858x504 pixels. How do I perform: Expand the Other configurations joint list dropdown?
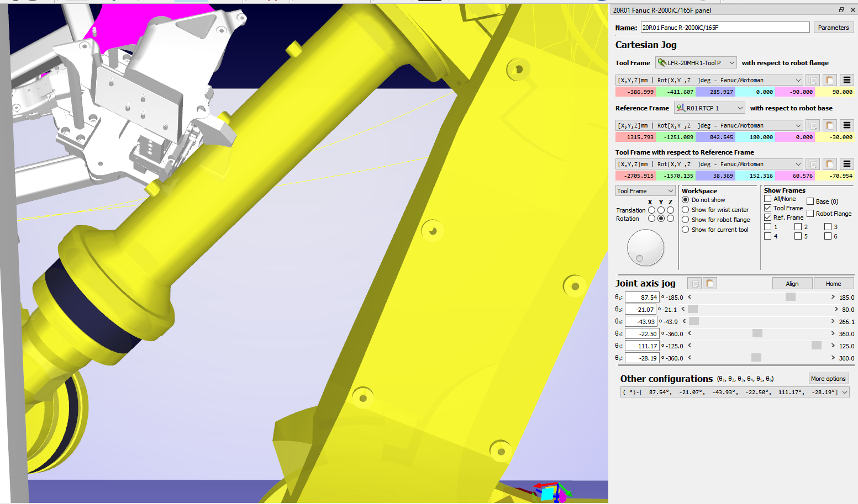click(845, 392)
